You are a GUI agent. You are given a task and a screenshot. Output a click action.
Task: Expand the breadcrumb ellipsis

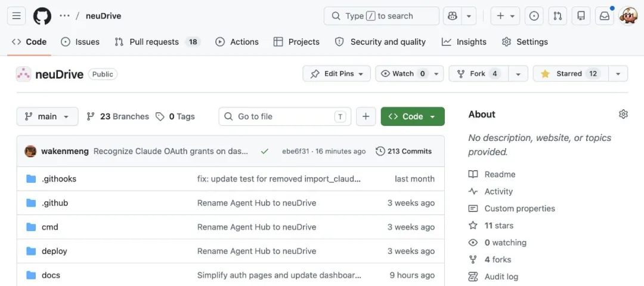[x=64, y=16]
